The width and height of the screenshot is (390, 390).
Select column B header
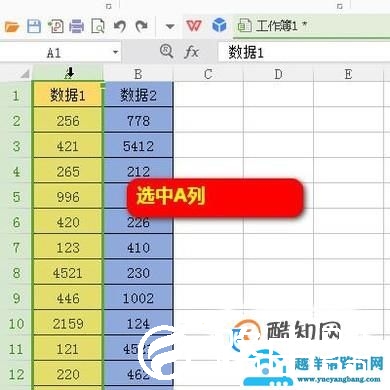pos(138,74)
